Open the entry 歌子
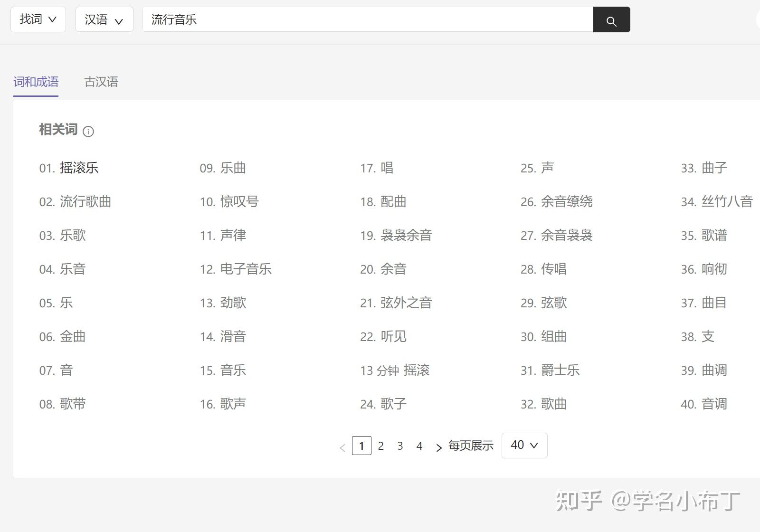 pos(393,404)
